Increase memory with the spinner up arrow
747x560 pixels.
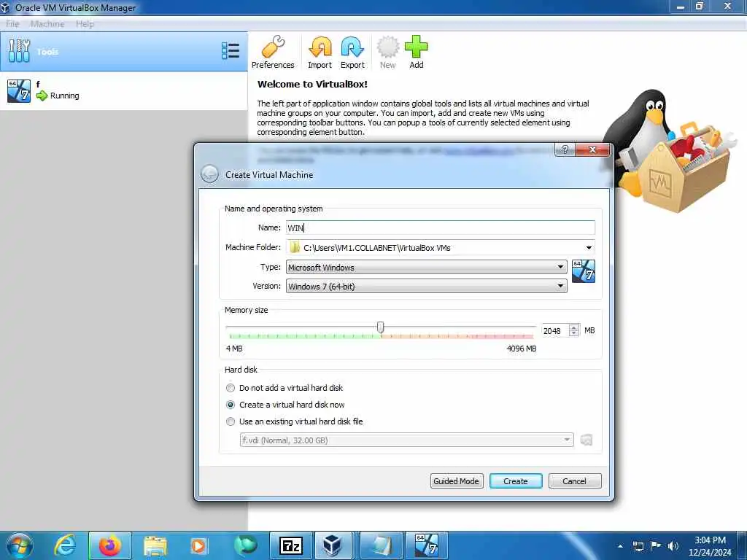coord(574,327)
